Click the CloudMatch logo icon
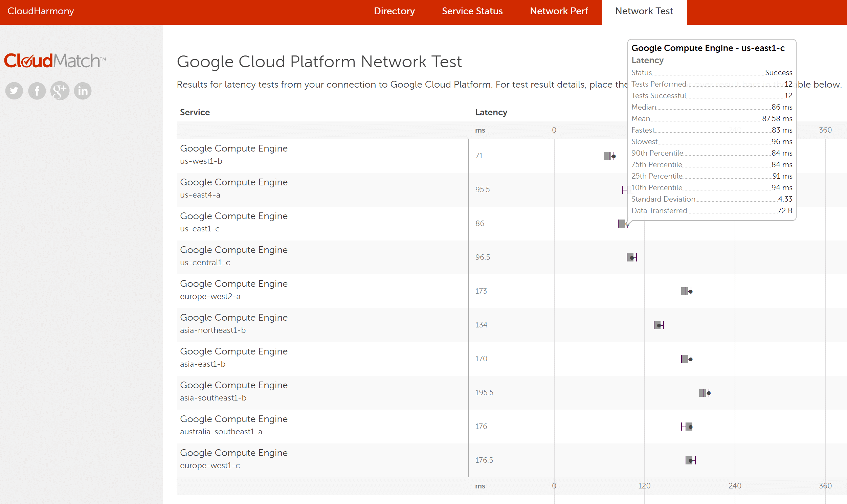Viewport: 847px width, 504px height. coord(54,60)
